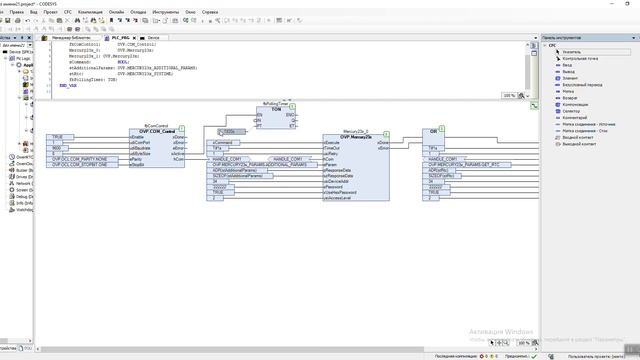
Task: Open the Инструменты menu
Action: point(166,12)
